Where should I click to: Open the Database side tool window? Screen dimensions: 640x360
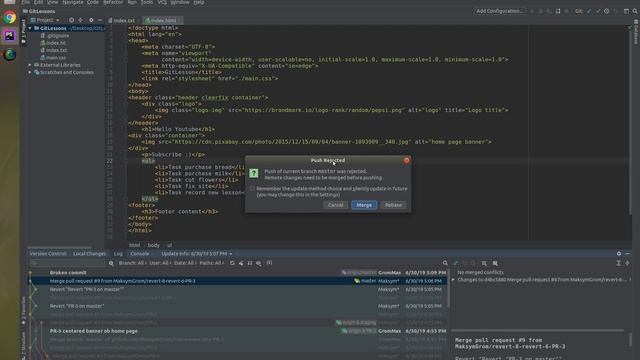coord(636,32)
